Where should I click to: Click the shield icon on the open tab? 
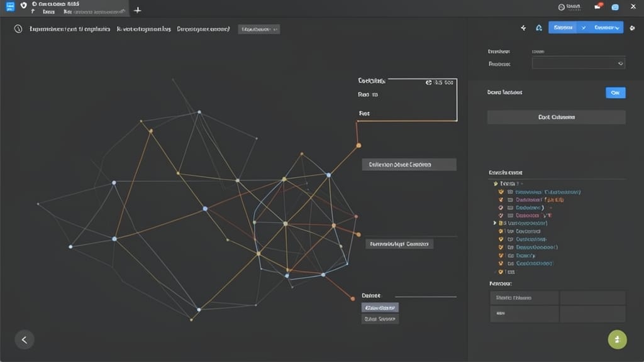coord(23,5)
